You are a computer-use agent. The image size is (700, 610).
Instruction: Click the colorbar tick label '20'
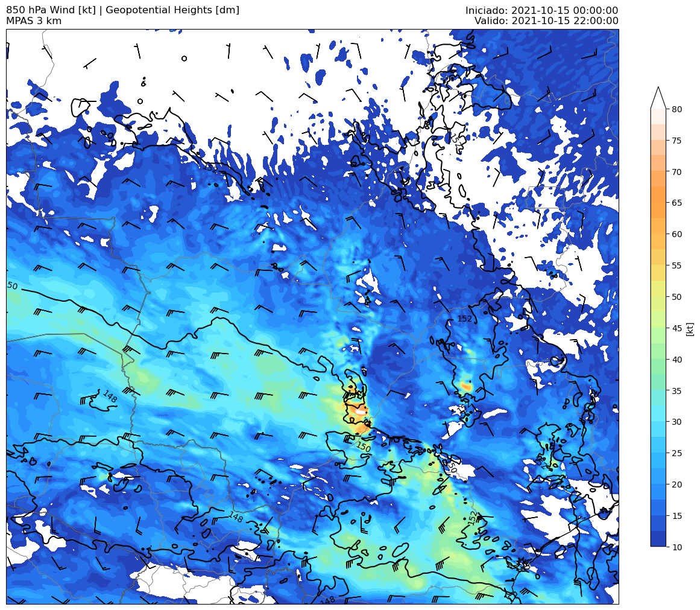(x=676, y=485)
